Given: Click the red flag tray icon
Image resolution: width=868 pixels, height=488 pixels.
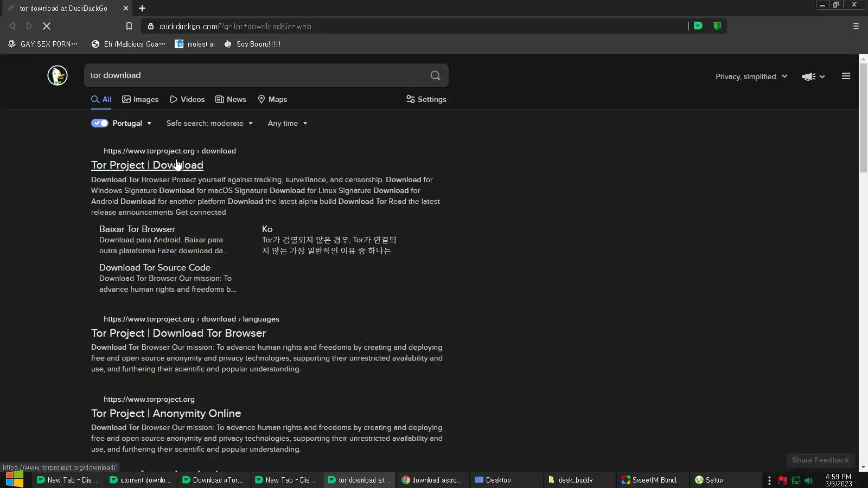Looking at the screenshot, I should [783, 480].
